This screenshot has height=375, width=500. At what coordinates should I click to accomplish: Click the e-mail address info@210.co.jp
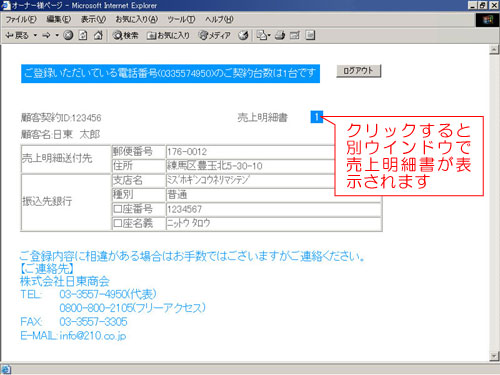(93, 335)
